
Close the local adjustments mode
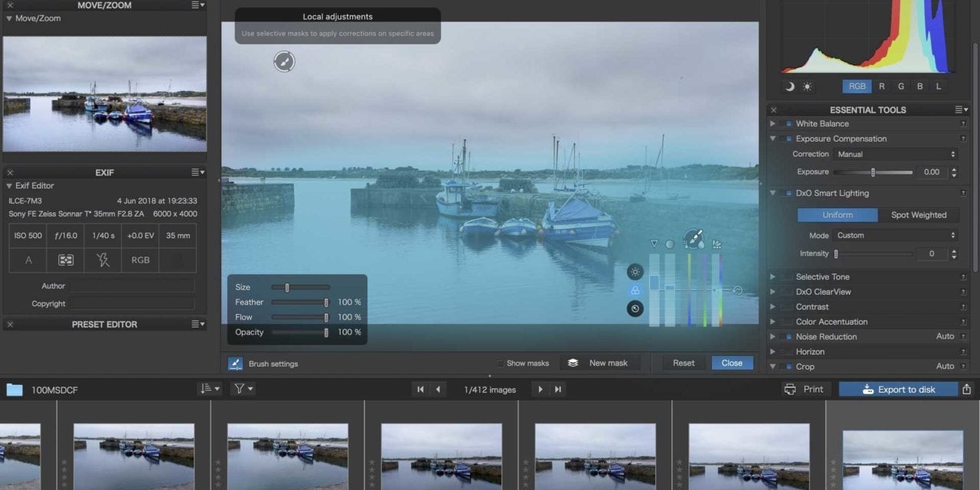732,363
